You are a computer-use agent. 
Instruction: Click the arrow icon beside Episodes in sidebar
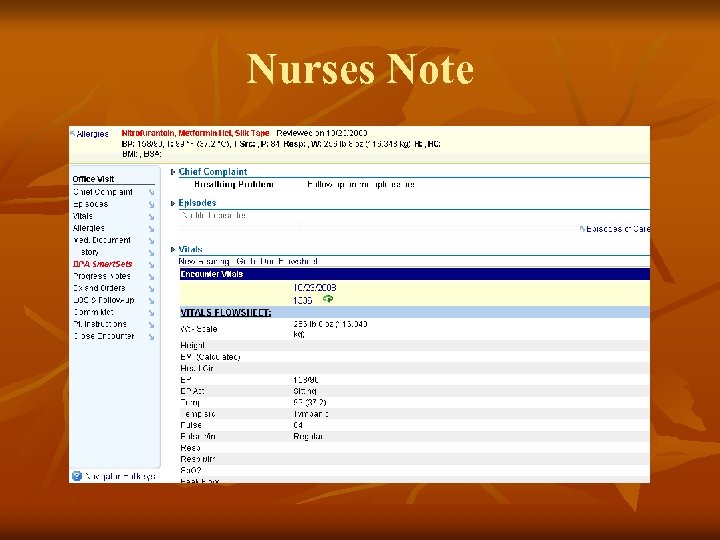click(152, 205)
